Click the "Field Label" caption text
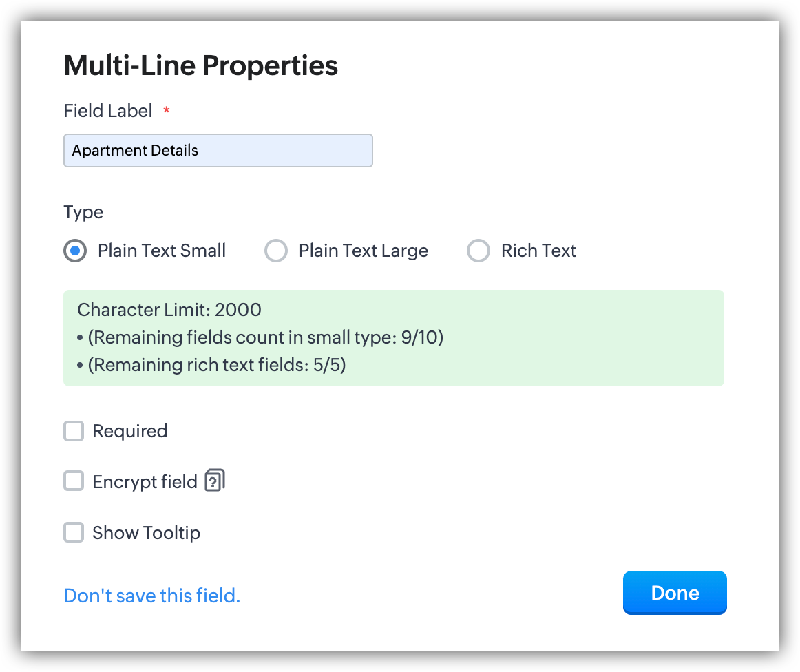Screen dimensions: 800x672 pos(107,111)
